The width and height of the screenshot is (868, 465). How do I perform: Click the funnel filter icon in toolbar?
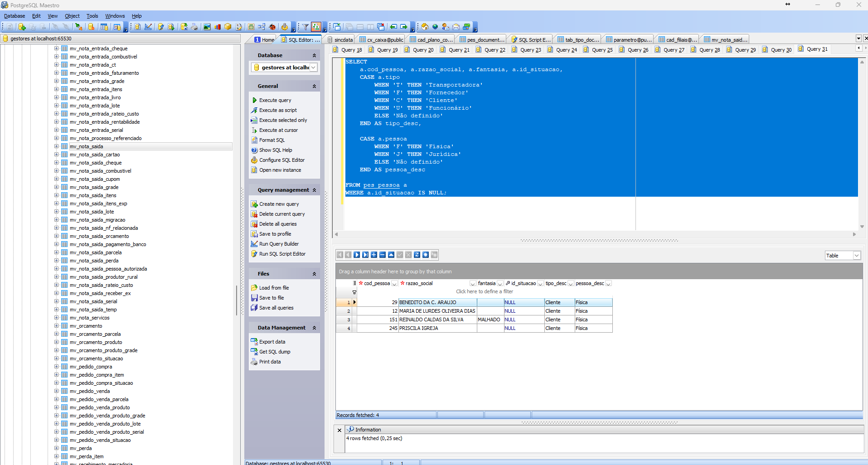pos(305,27)
